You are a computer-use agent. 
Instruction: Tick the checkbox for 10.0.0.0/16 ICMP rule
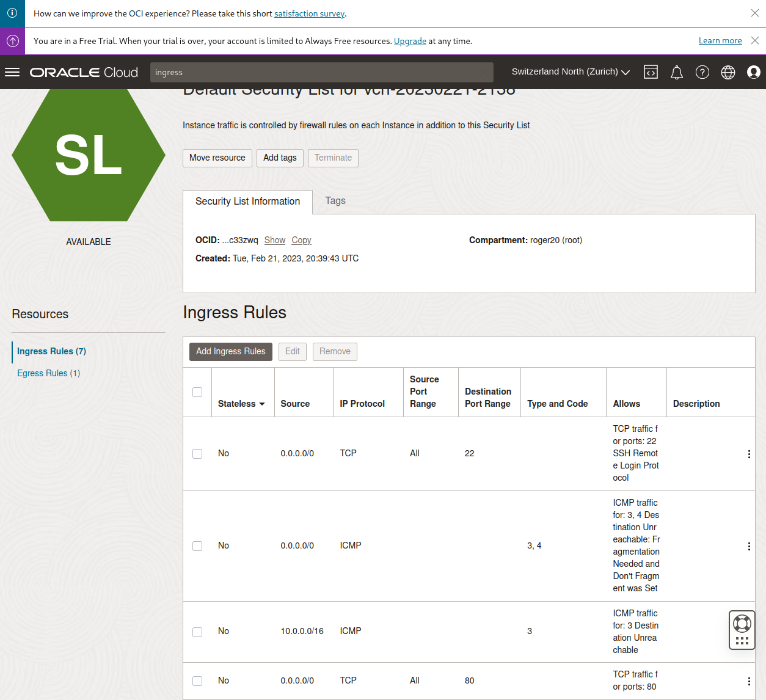(x=197, y=632)
